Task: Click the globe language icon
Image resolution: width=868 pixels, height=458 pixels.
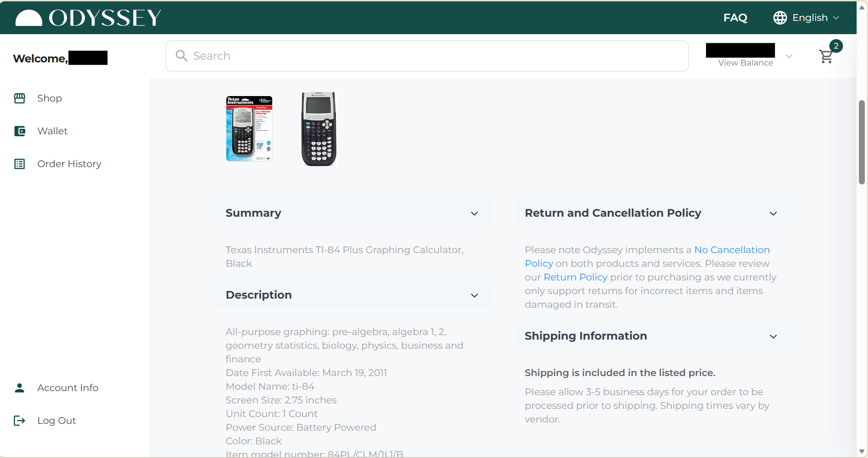Action: point(780,18)
